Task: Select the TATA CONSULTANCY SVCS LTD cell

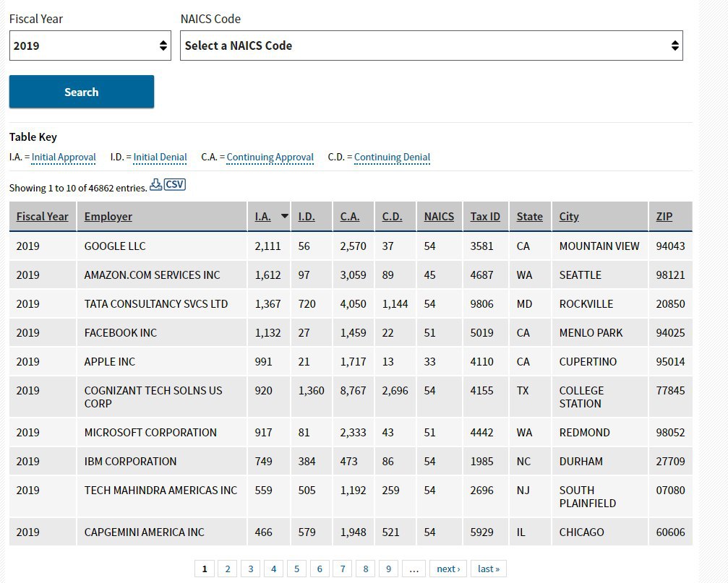Action: click(x=161, y=304)
